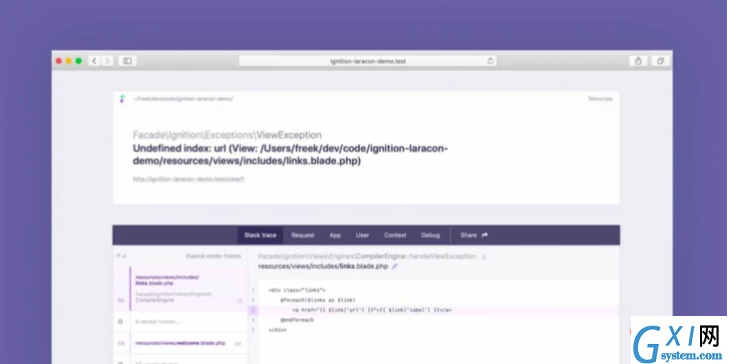The image size is (729, 364).
Task: Click code line </div>
Action: coord(278,330)
